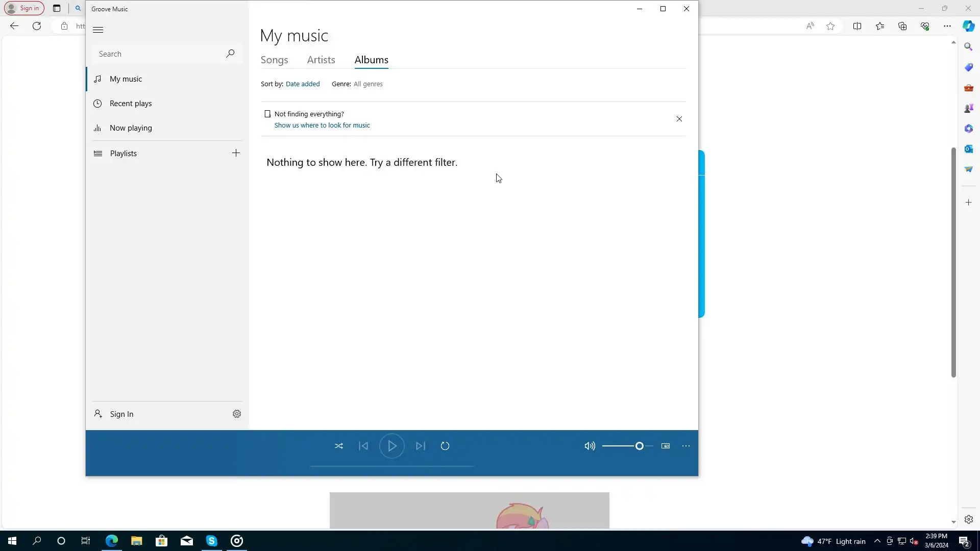
Task: Dismiss the Not finding everything banner
Action: click(679, 119)
